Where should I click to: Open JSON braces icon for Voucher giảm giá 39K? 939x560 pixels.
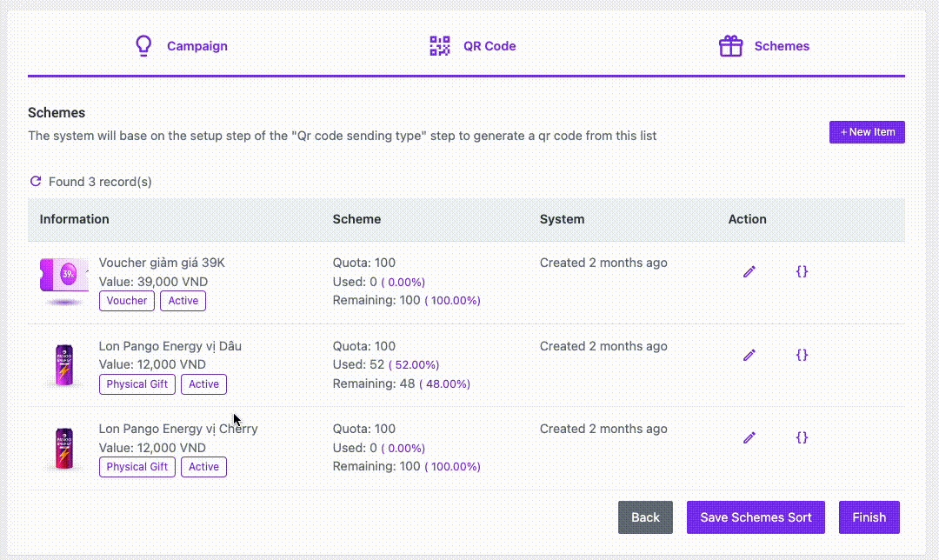[802, 271]
